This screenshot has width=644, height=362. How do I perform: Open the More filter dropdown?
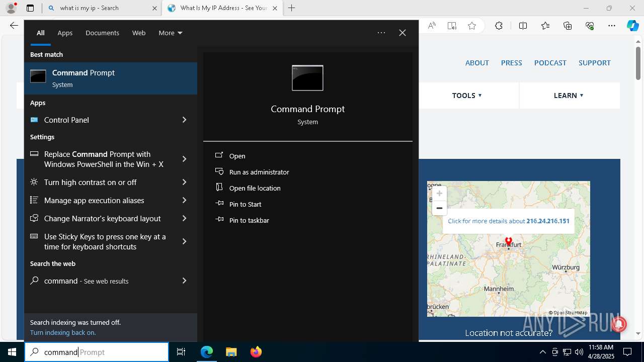point(171,33)
